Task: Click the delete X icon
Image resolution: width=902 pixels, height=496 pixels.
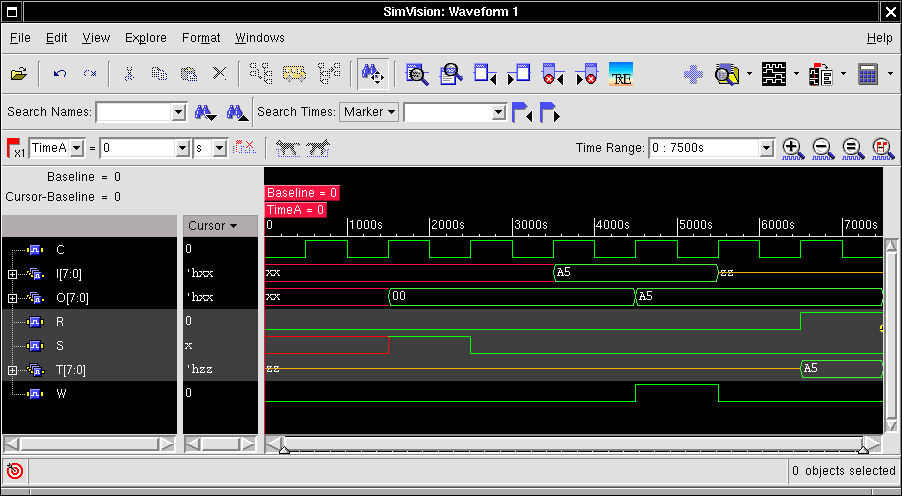Action: point(219,74)
